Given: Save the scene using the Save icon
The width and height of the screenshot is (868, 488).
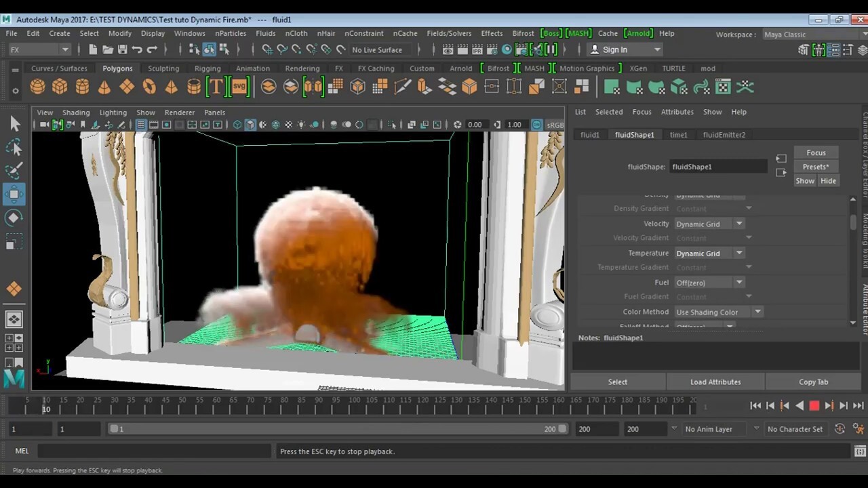Looking at the screenshot, I should [x=122, y=49].
